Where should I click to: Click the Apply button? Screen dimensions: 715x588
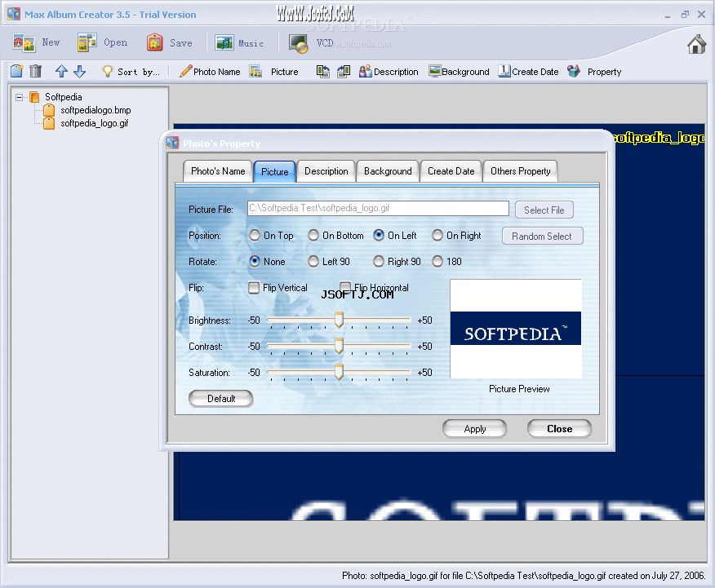coord(475,429)
